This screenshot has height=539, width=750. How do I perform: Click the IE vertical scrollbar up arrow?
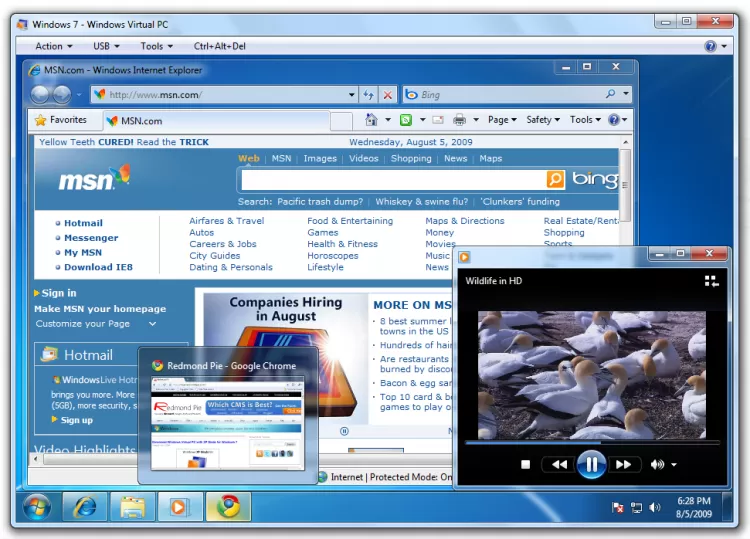[x=625, y=142]
